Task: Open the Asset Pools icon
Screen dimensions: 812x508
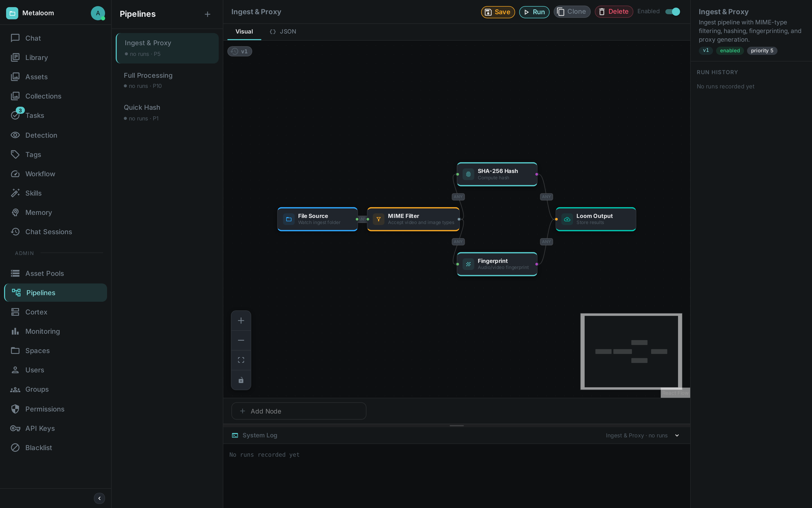Action: coord(15,273)
